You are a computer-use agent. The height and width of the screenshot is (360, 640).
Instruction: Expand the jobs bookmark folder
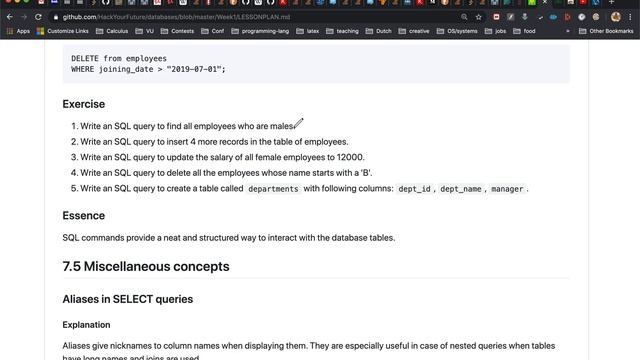[495, 31]
